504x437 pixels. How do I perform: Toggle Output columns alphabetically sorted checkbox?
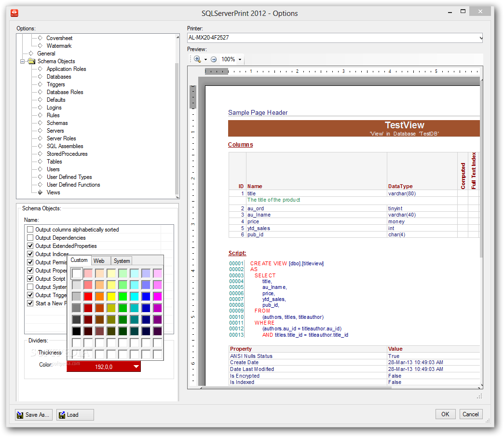coord(30,229)
